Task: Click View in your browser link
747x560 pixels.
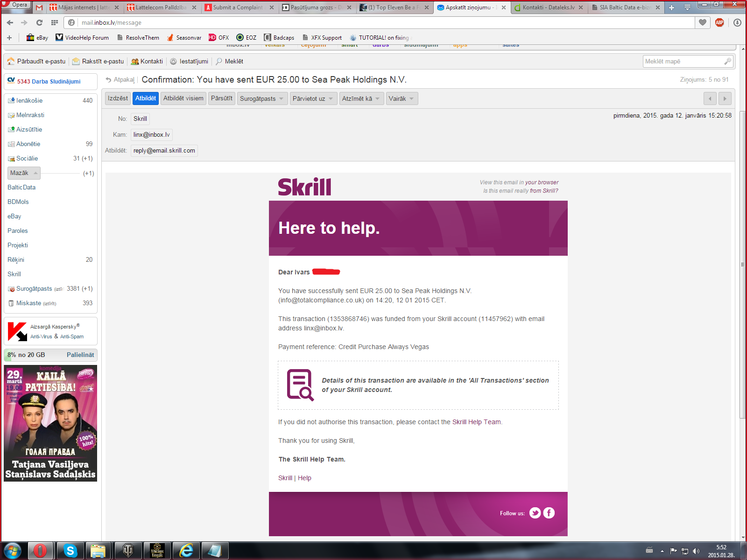Action: (542, 182)
